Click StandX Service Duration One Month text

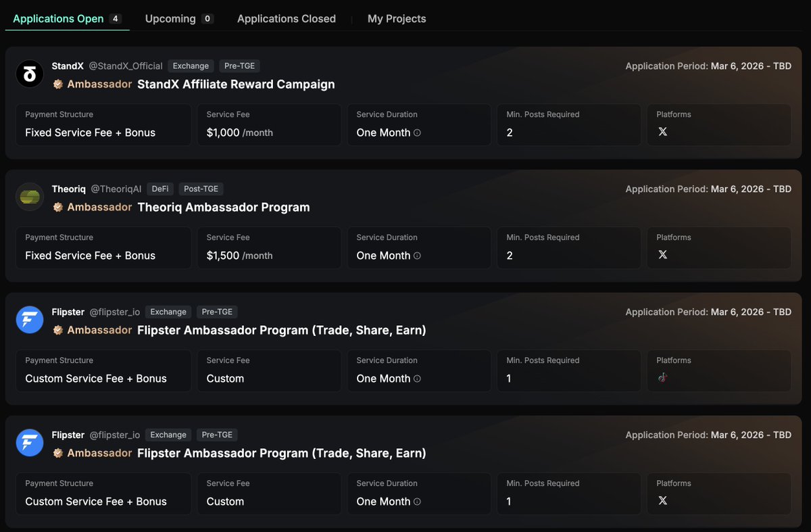click(x=383, y=132)
